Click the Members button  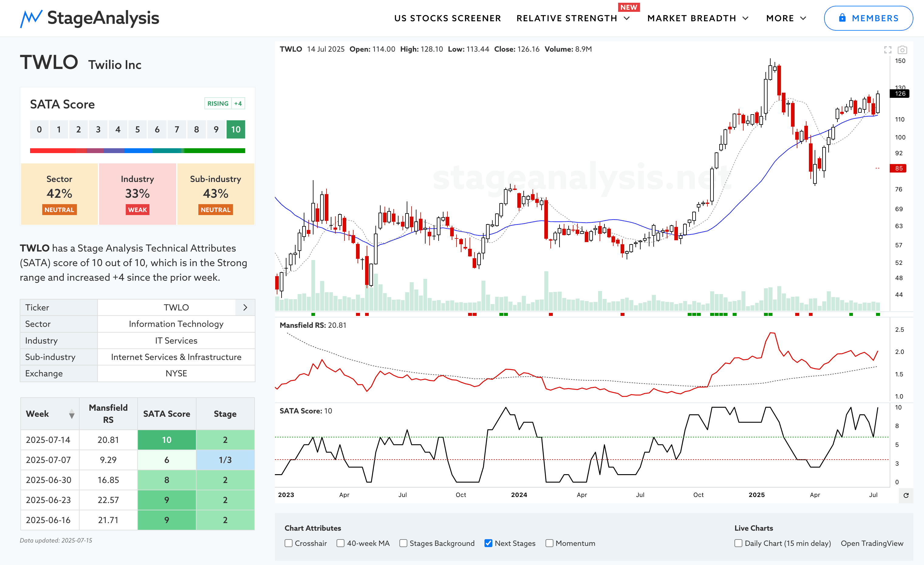(x=868, y=18)
